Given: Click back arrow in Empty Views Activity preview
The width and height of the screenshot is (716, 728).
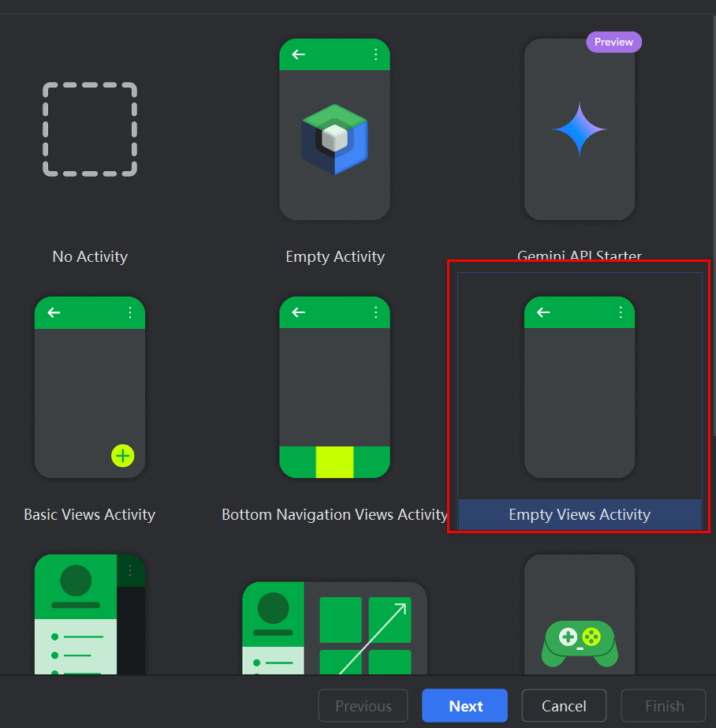Looking at the screenshot, I should (x=543, y=312).
